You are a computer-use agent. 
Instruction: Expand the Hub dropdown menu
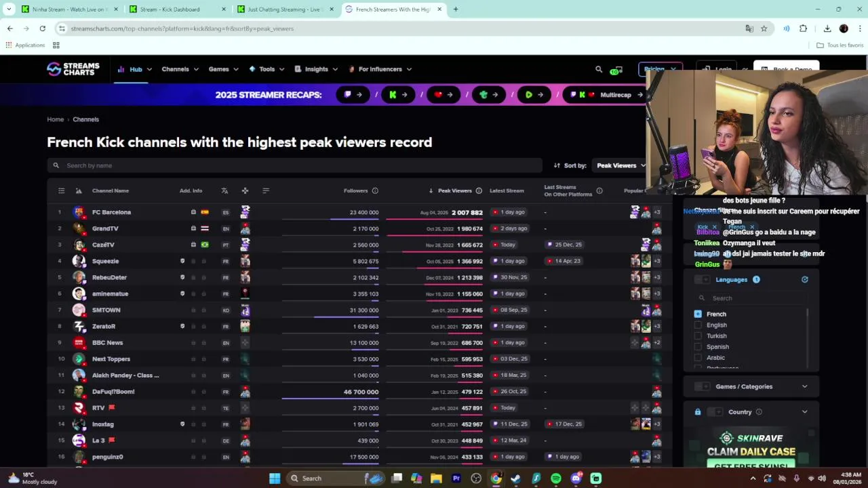[x=135, y=69]
